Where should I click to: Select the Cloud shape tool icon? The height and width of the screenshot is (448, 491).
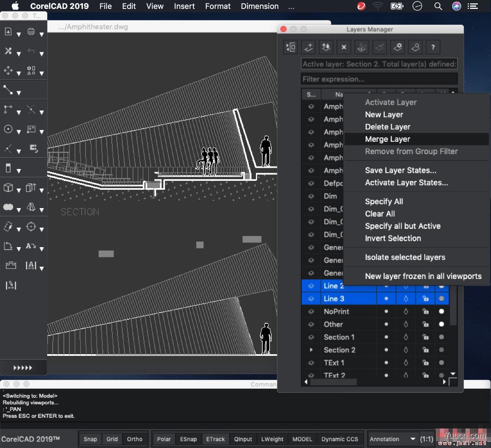point(8,207)
